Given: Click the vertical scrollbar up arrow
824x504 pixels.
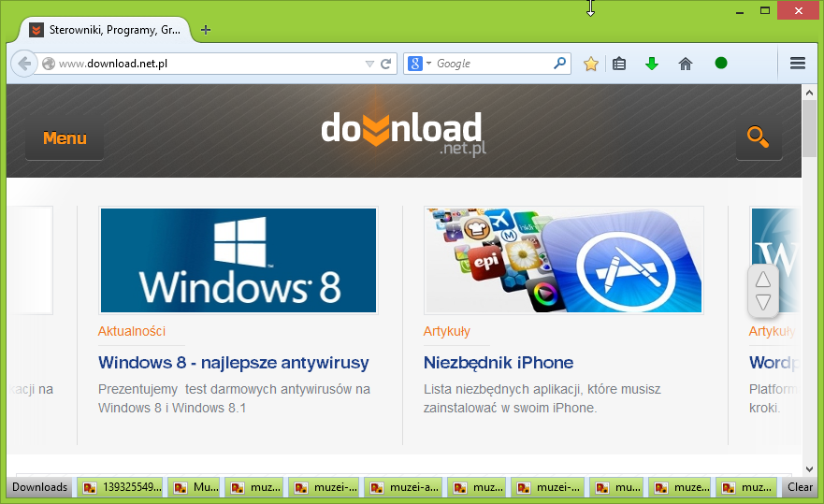Looking at the screenshot, I should 809,93.
